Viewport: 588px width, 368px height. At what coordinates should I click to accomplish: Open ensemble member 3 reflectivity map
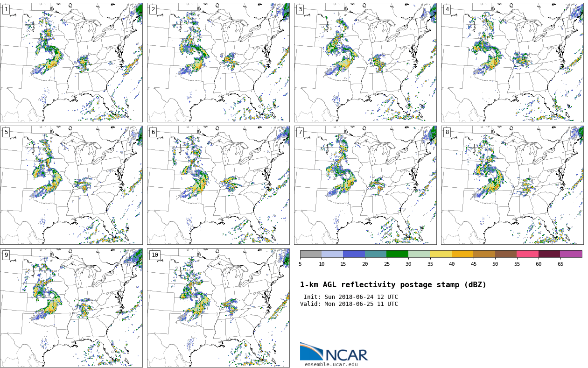coord(365,63)
